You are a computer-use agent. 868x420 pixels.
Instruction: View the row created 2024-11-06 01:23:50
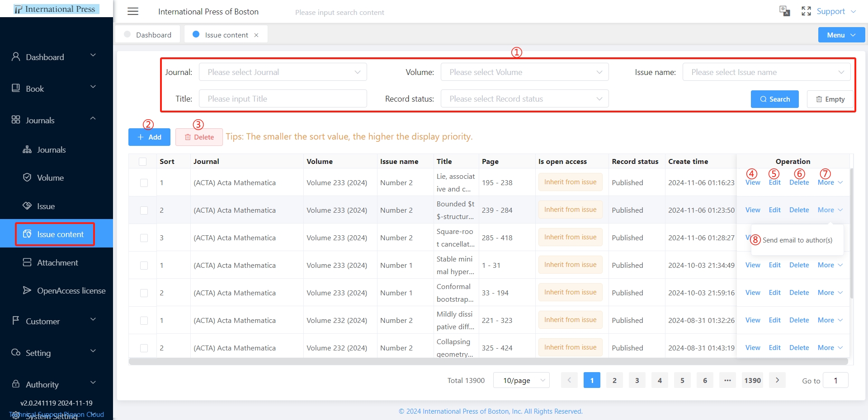pyautogui.click(x=753, y=210)
